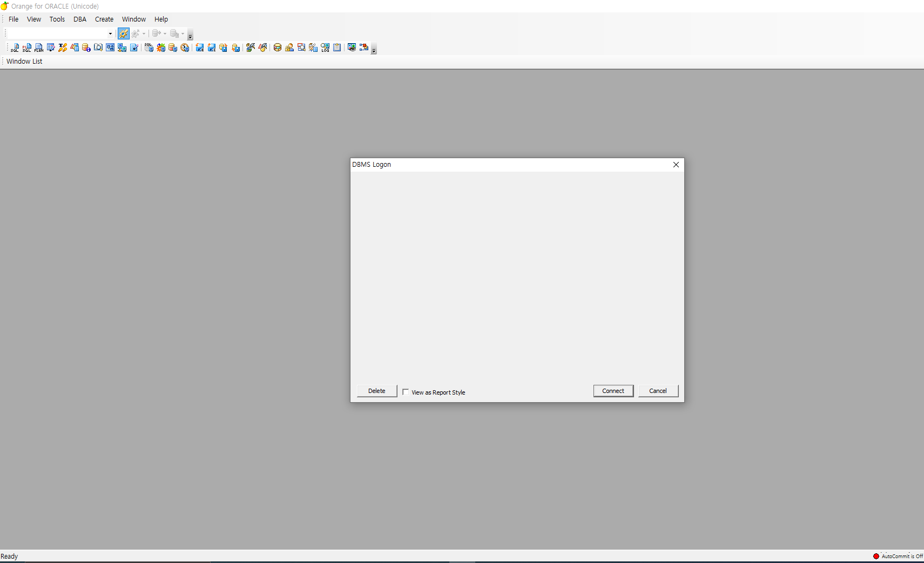Click the export disk icon labeled E

(200, 48)
